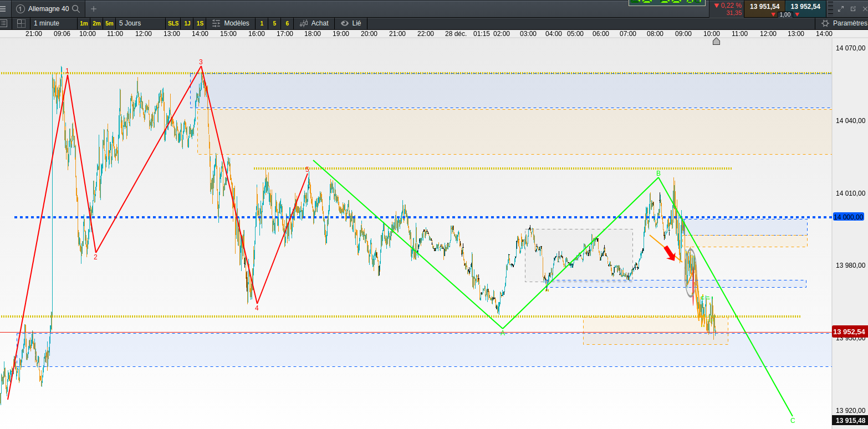Select the grey ellipse drawing on chart
868x429 pixels.
pos(691,272)
